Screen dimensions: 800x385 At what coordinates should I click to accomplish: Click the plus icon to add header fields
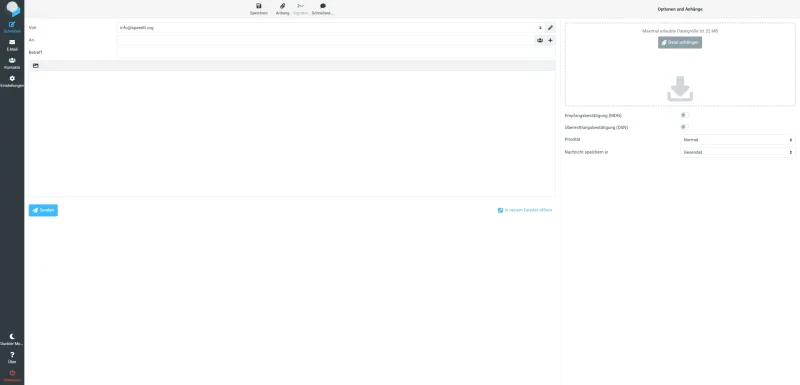pyautogui.click(x=551, y=40)
